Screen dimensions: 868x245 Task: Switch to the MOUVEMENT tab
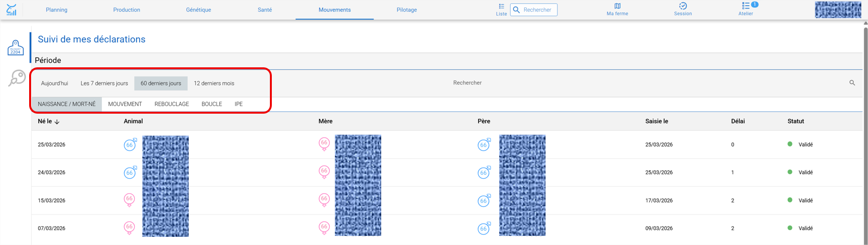[x=125, y=104]
